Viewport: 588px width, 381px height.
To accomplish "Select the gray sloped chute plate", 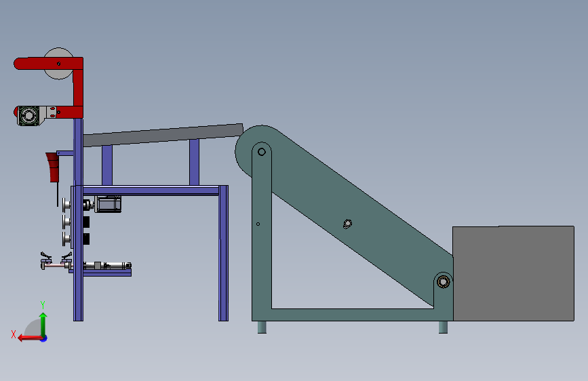I will (163, 135).
